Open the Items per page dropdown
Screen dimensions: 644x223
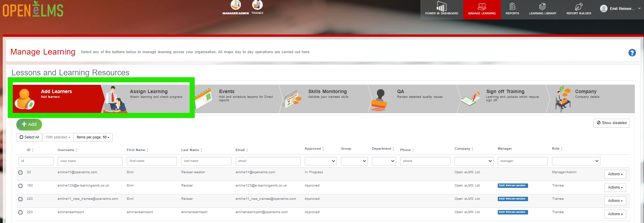93,137
